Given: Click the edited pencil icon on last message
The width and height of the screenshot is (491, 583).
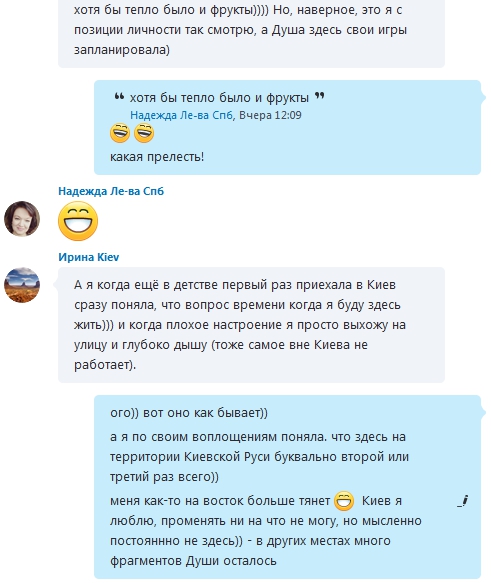Looking at the screenshot, I should tap(462, 501).
